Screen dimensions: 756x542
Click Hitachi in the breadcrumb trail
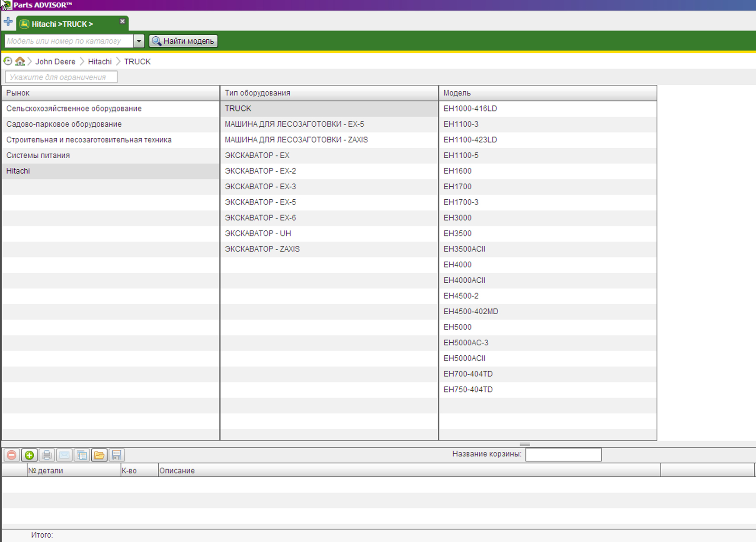point(99,62)
